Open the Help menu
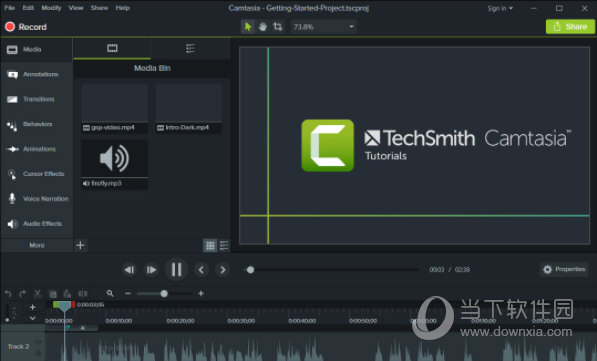 123,8
